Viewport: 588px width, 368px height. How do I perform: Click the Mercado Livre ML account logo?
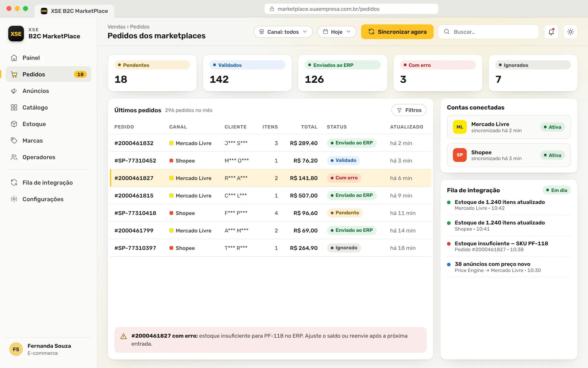pos(460,127)
